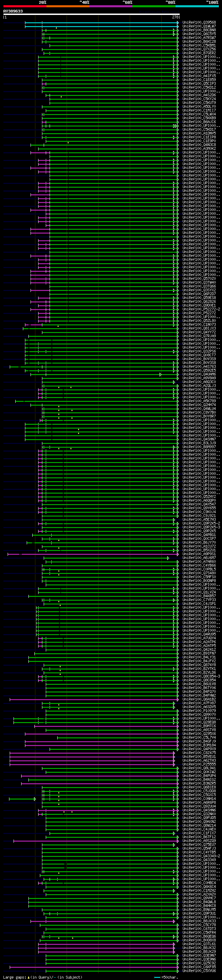Open hit UniRef100_B8CBN8
This screenshot has height=980, width=222.
click(x=199, y=30)
